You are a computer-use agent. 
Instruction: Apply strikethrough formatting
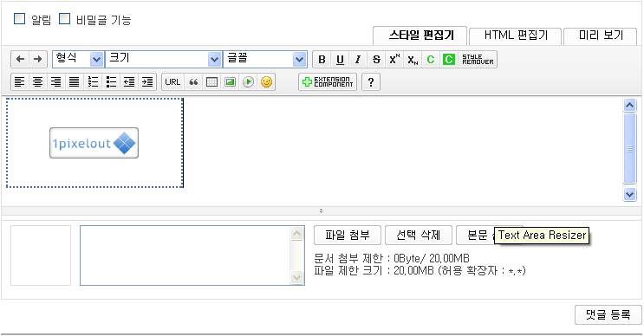coord(376,60)
